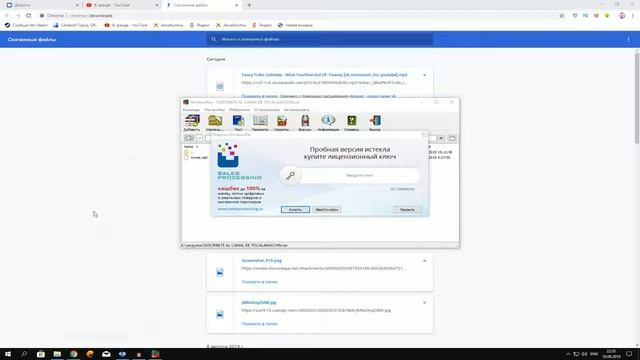Click the taskbar search magnifier icon
The height and width of the screenshot is (360, 640).
click(24, 354)
